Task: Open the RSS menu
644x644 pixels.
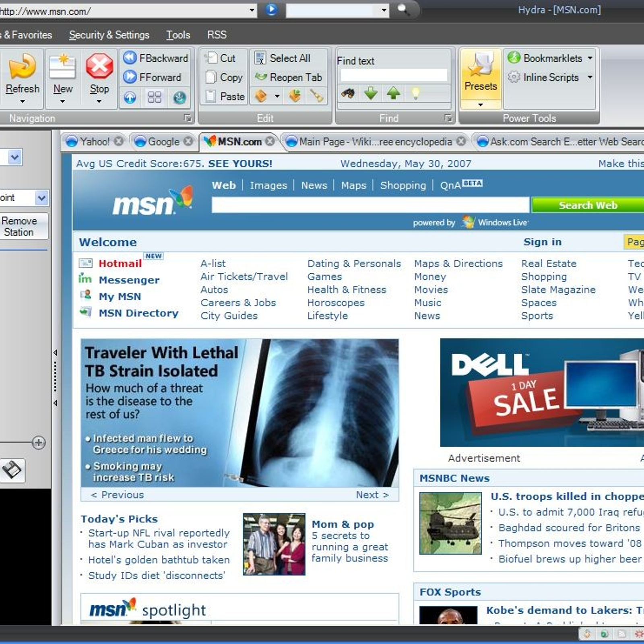Action: 217,35
